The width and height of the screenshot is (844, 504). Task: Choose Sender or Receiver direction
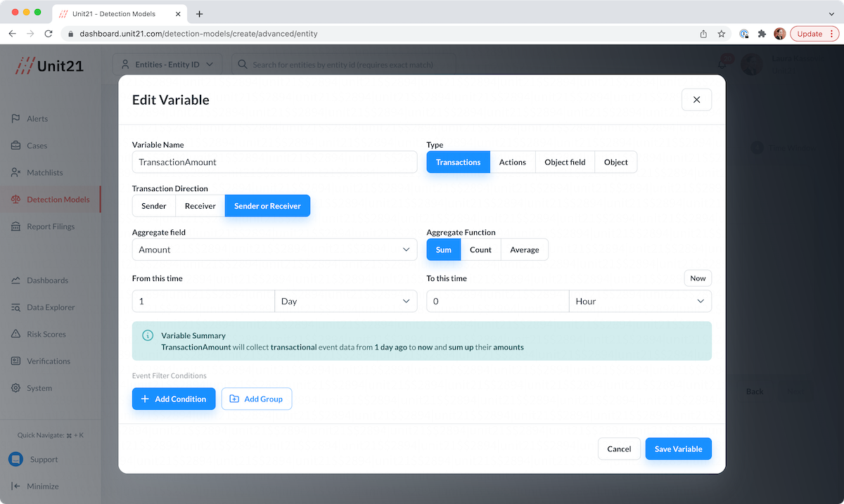(x=267, y=206)
